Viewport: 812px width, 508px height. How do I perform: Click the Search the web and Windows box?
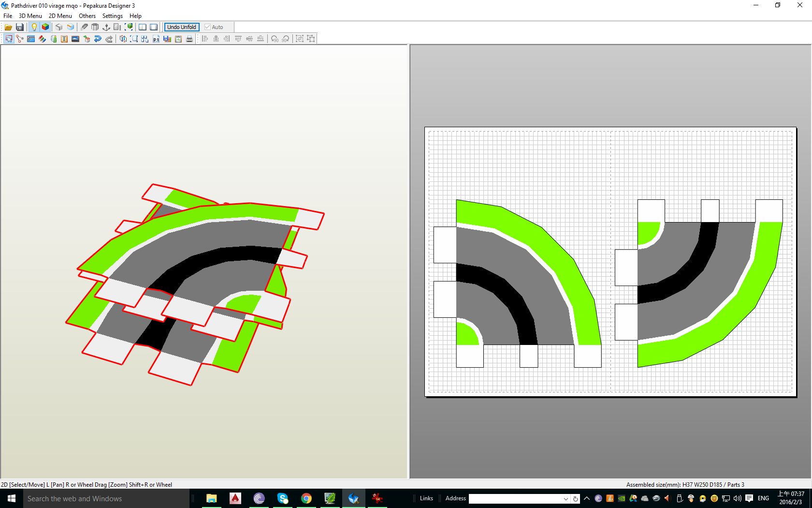[x=106, y=498]
